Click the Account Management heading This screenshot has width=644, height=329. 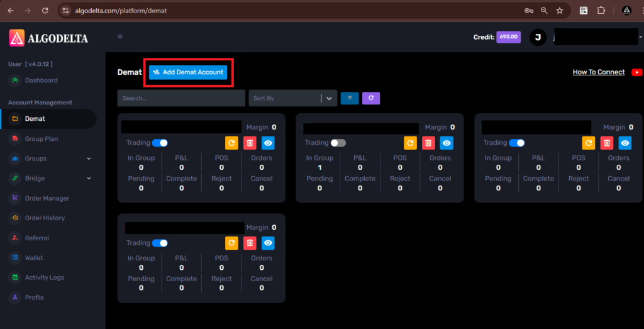point(40,103)
